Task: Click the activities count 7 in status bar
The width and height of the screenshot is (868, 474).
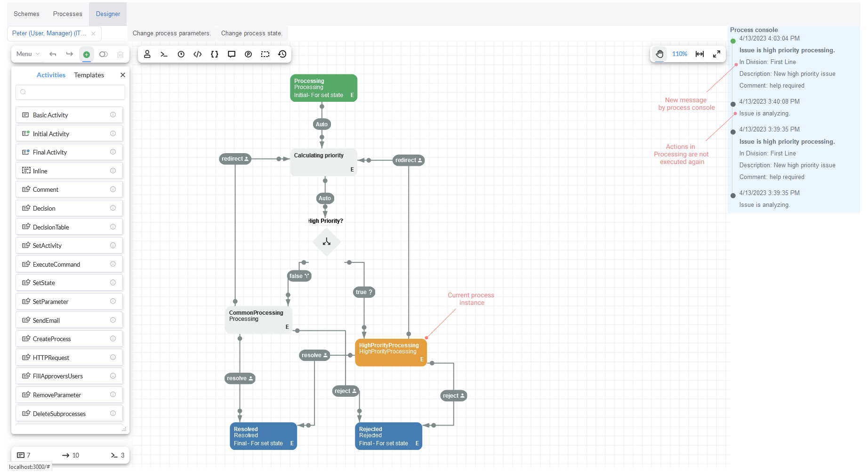Action: click(x=24, y=455)
